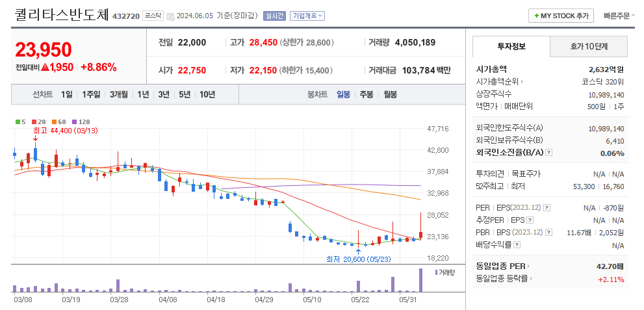644x310 pixels.
Task: Click the tallest volume bar at chart's right end
Action: coord(420,280)
